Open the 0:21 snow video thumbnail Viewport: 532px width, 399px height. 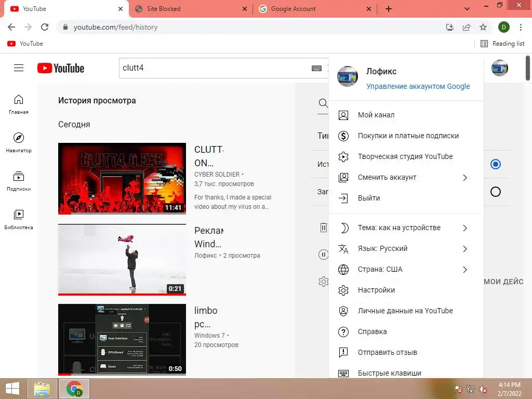[122, 260]
